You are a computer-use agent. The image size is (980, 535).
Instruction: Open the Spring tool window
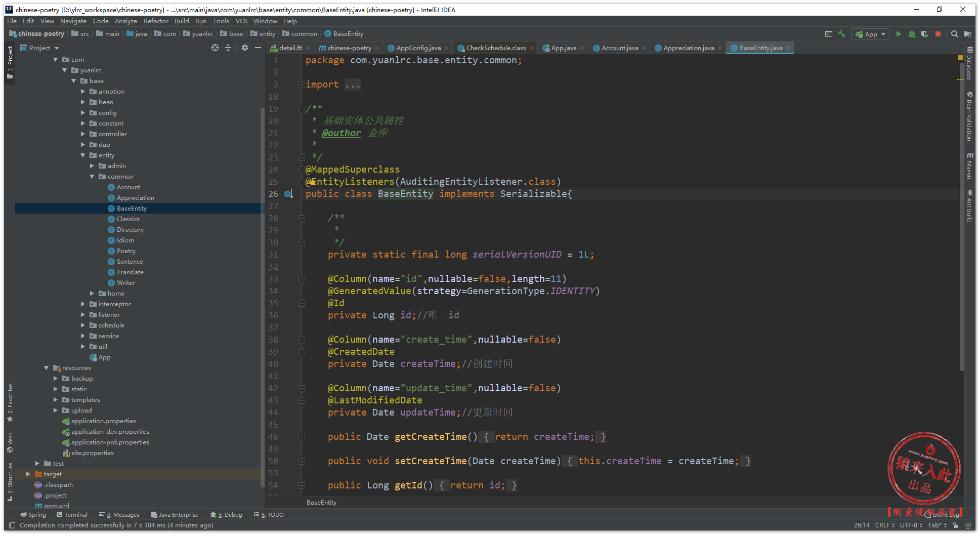33,515
